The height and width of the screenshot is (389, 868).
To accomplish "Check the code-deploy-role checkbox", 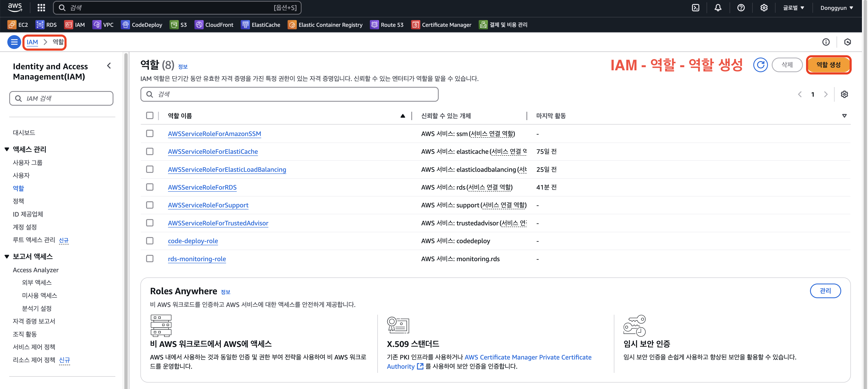I will click(x=150, y=241).
